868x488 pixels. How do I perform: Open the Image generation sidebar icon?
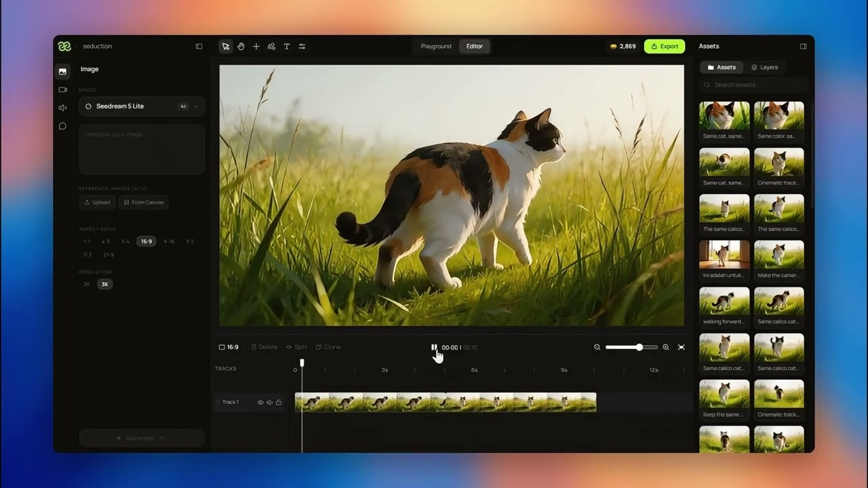62,71
